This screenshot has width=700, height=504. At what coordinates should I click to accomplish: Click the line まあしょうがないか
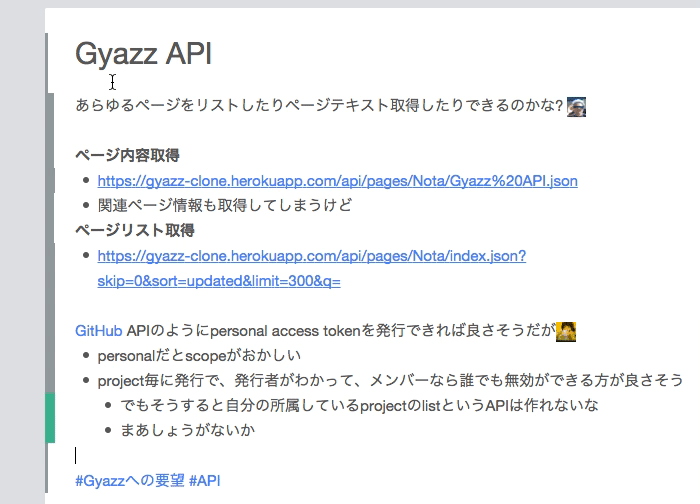188,430
